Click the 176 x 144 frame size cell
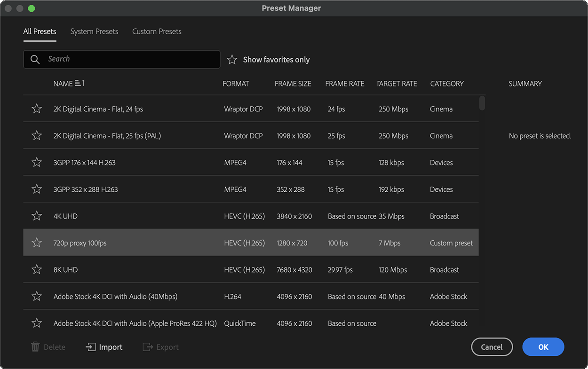This screenshot has width=588, height=369. click(290, 163)
